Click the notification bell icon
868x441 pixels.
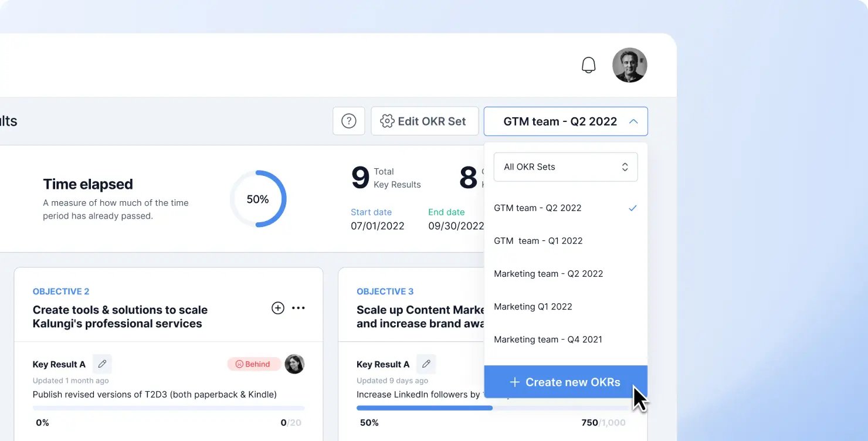(x=588, y=65)
